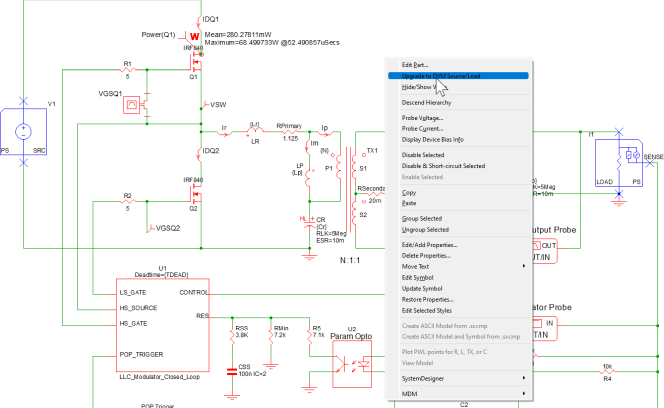Click Edit Part in context menu
The width and height of the screenshot is (664, 408).
click(x=415, y=65)
